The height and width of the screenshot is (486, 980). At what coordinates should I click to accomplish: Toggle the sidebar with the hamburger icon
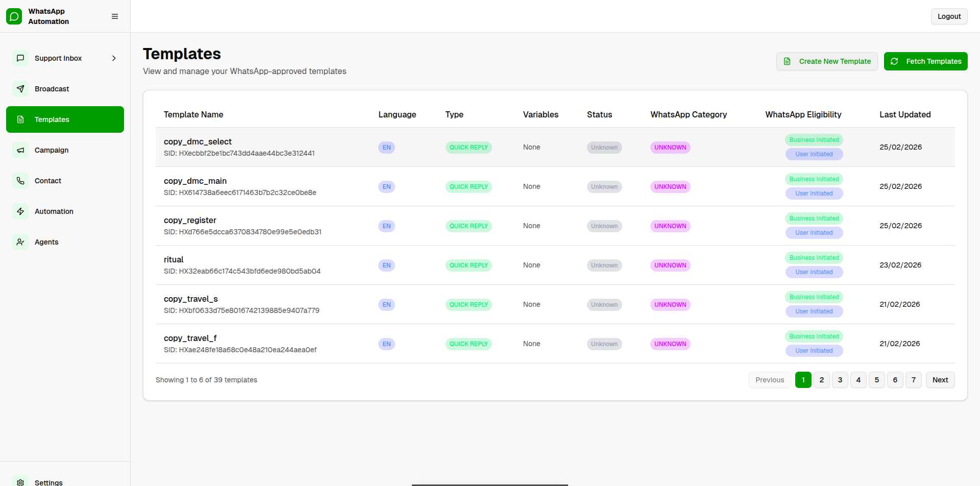(x=115, y=16)
